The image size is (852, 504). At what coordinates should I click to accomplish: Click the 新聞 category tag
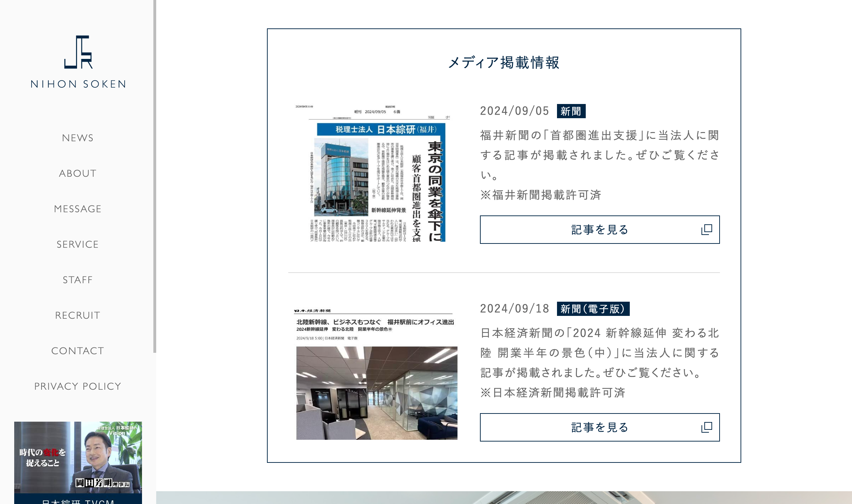tap(571, 111)
